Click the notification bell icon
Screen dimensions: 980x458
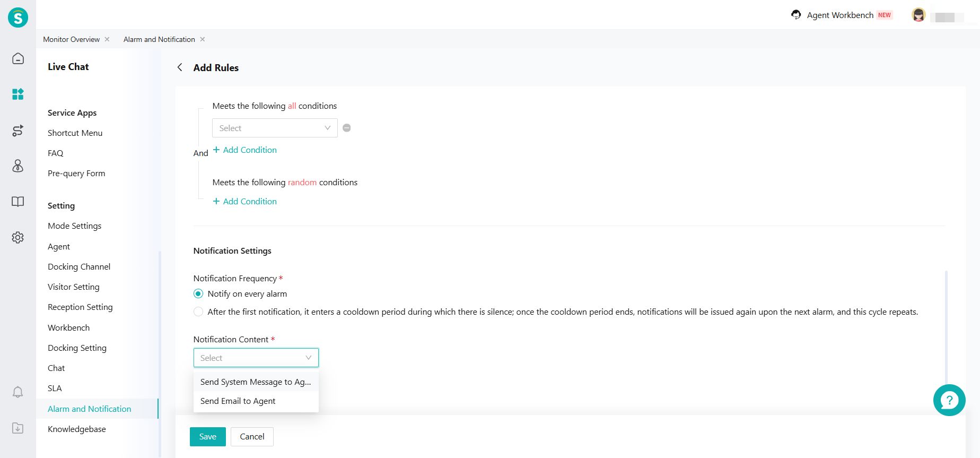coord(18,392)
